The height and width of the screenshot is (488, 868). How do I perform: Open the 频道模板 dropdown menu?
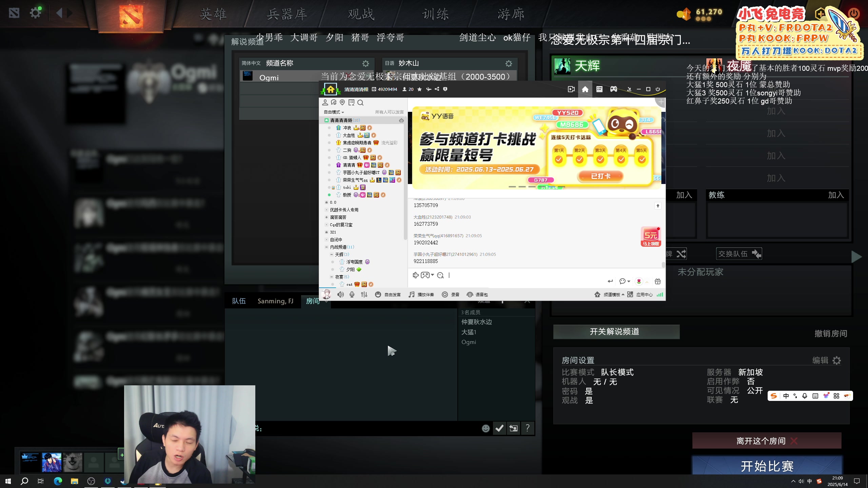pos(614,294)
